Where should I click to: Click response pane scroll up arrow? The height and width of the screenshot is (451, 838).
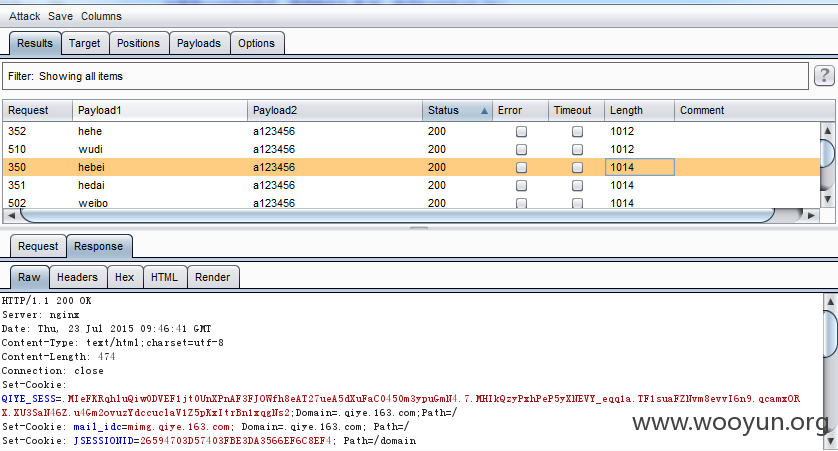pos(831,301)
